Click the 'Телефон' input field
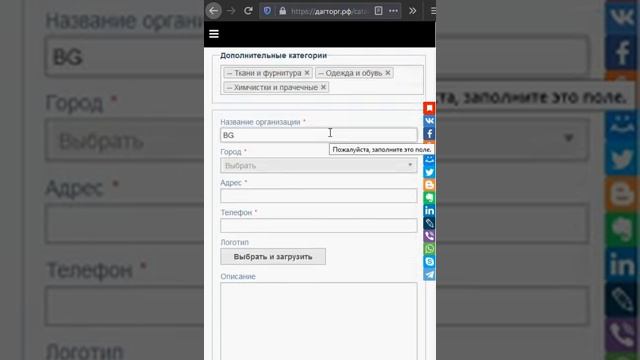Screen dimensions: 640x360 318,225
